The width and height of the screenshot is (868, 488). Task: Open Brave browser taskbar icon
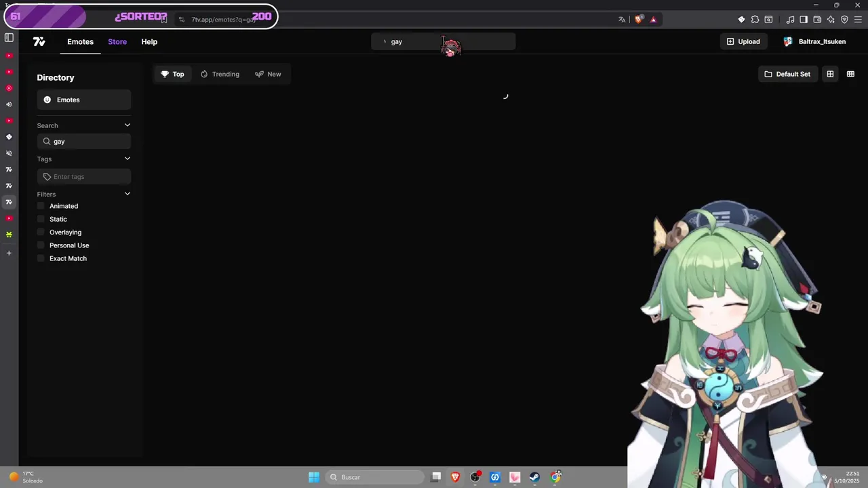[x=456, y=477]
